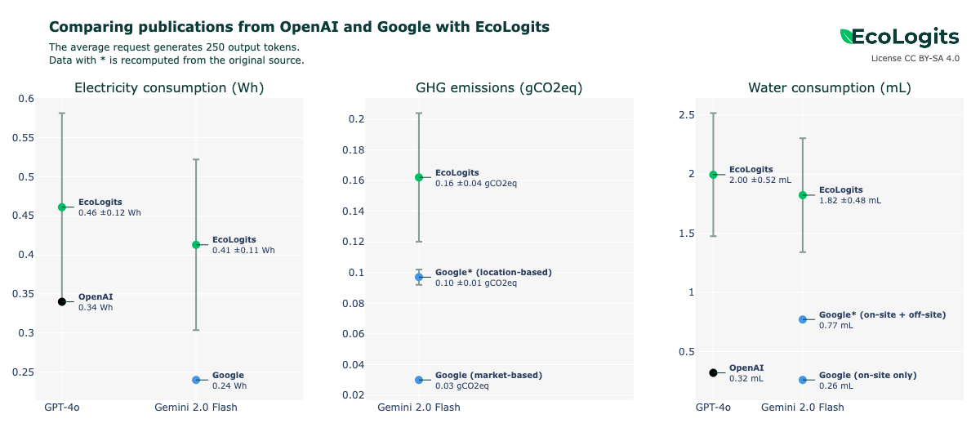This screenshot has width=980, height=441.
Task: Click the Water consumption (mL) chart title
Action: 829,87
